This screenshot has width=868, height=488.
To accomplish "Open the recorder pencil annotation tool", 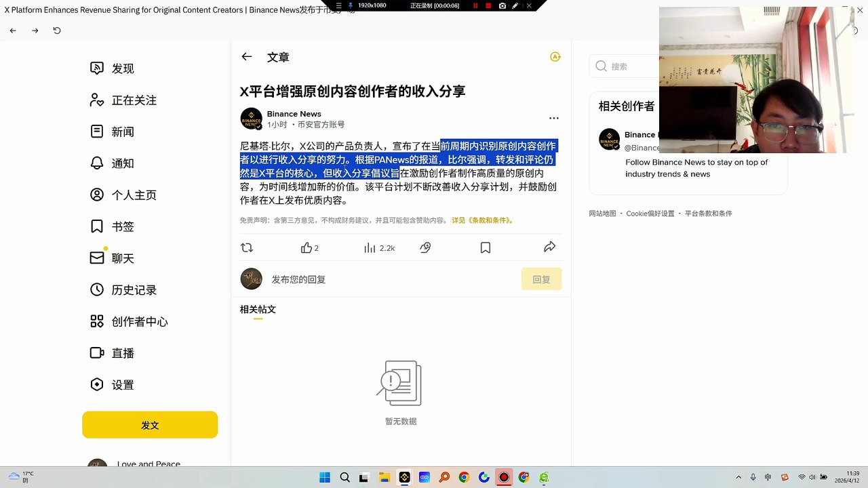I will point(515,5).
